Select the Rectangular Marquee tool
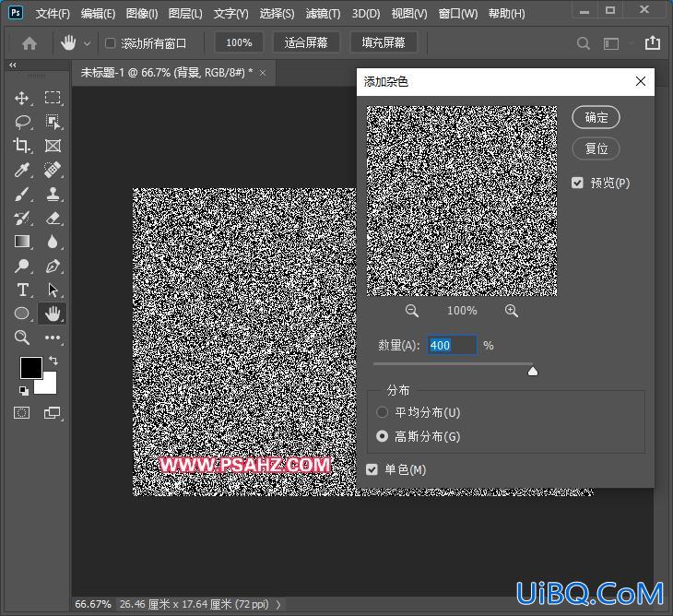Viewport: 673px width, 616px height. pyautogui.click(x=53, y=98)
